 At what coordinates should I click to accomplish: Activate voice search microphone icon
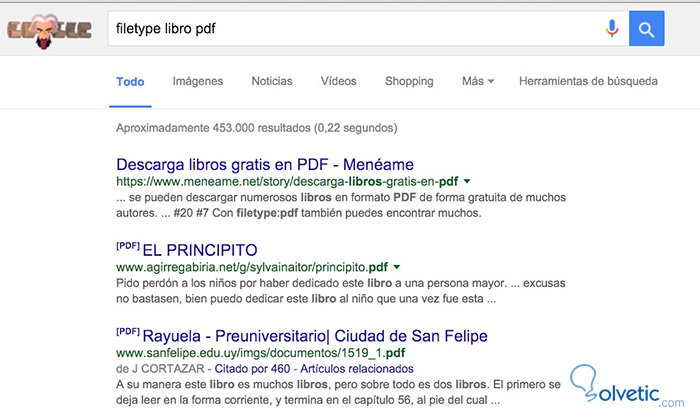[x=612, y=29]
